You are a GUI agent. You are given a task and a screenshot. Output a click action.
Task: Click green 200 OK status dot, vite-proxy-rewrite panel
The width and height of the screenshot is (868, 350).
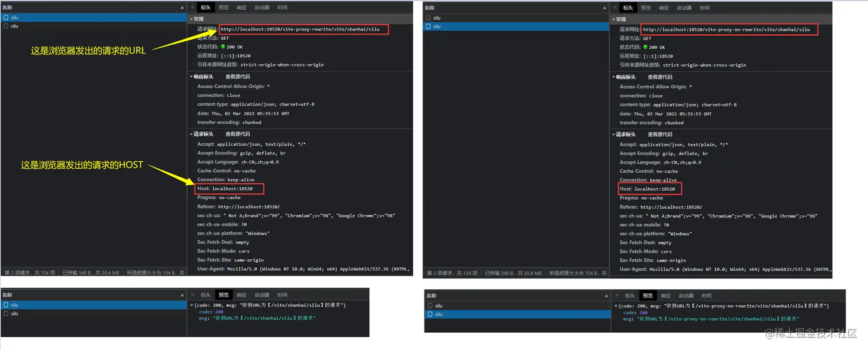223,46
